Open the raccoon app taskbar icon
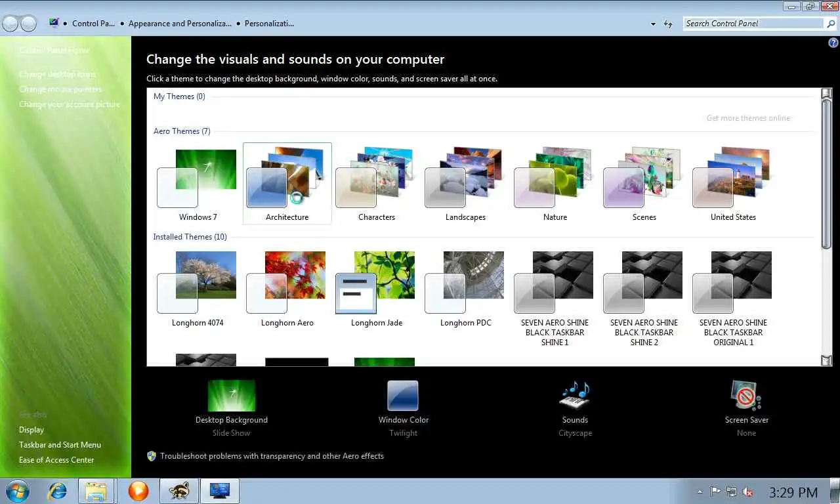840x504 pixels. coord(178,491)
